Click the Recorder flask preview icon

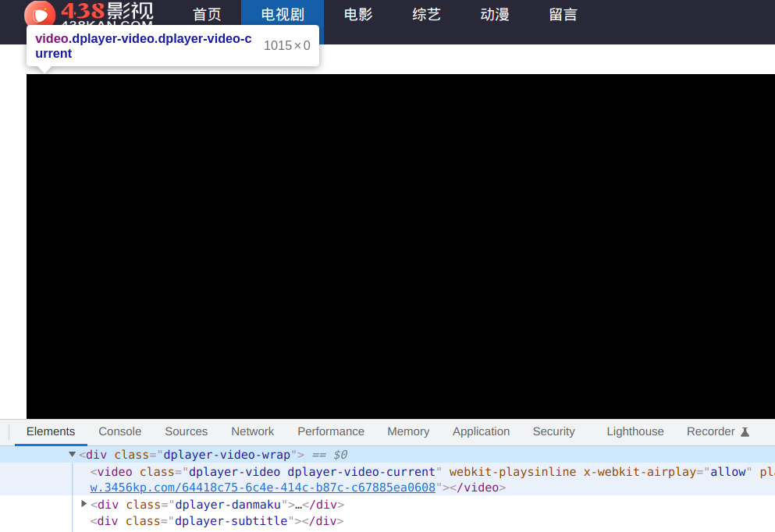coord(745,431)
